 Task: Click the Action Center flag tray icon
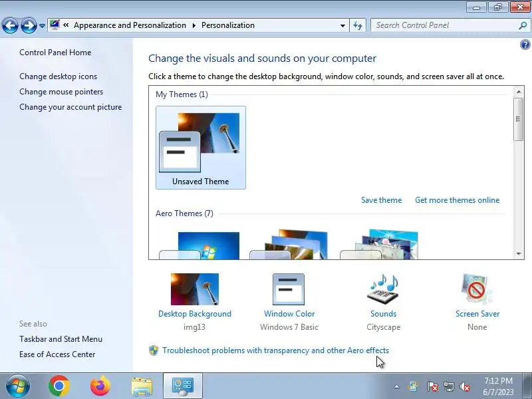click(432, 386)
